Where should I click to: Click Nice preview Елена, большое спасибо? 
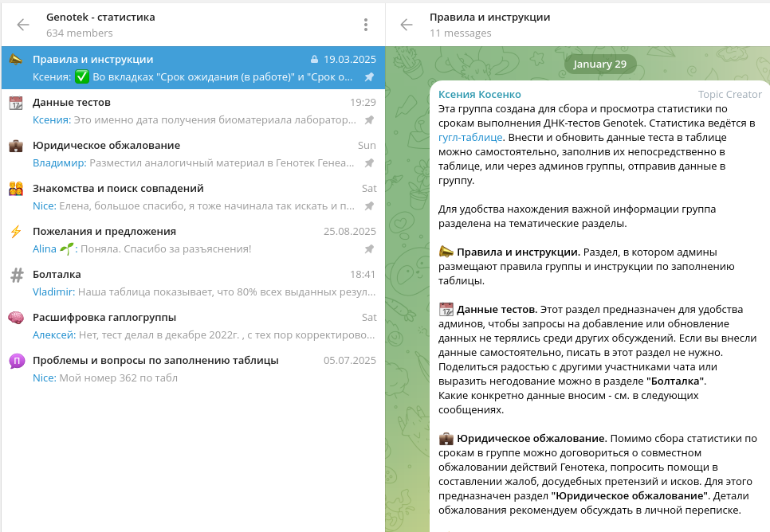click(x=193, y=206)
